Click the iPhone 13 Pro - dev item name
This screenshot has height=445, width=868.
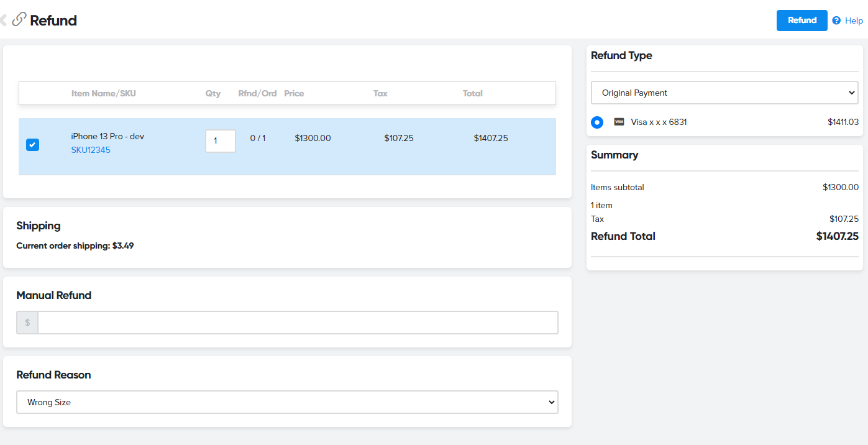(107, 136)
